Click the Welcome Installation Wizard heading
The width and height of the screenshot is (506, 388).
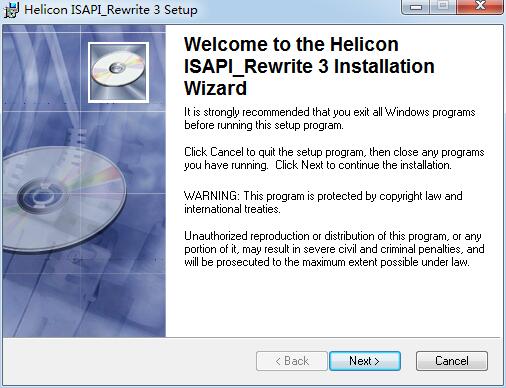click(x=309, y=66)
